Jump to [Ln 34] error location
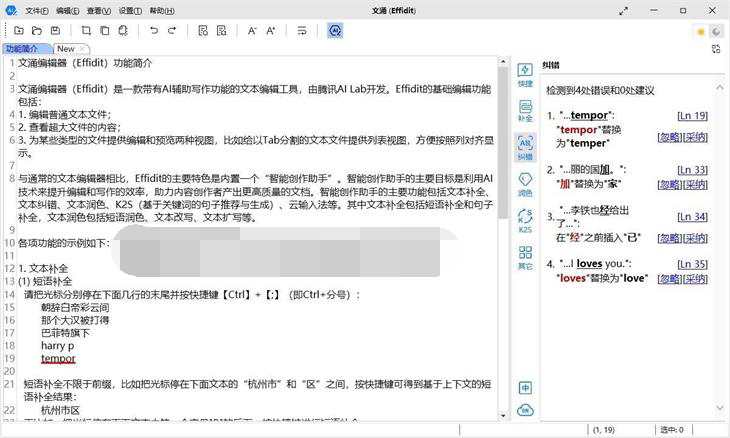 click(692, 216)
